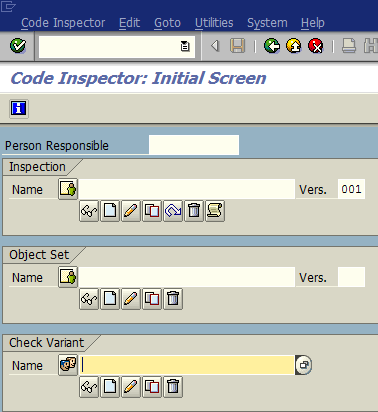378x412 pixels.
Task: Click the Object Set Vers. field
Action: [x=351, y=277]
